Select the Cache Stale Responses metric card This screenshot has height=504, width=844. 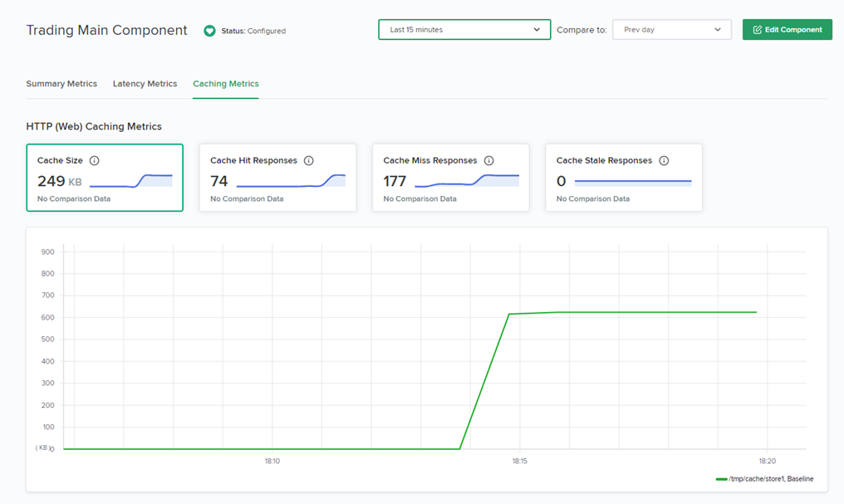(624, 178)
